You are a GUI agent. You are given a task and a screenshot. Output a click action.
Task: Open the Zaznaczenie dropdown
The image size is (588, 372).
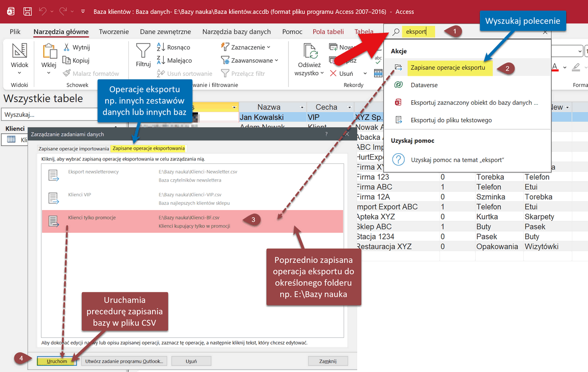(246, 47)
